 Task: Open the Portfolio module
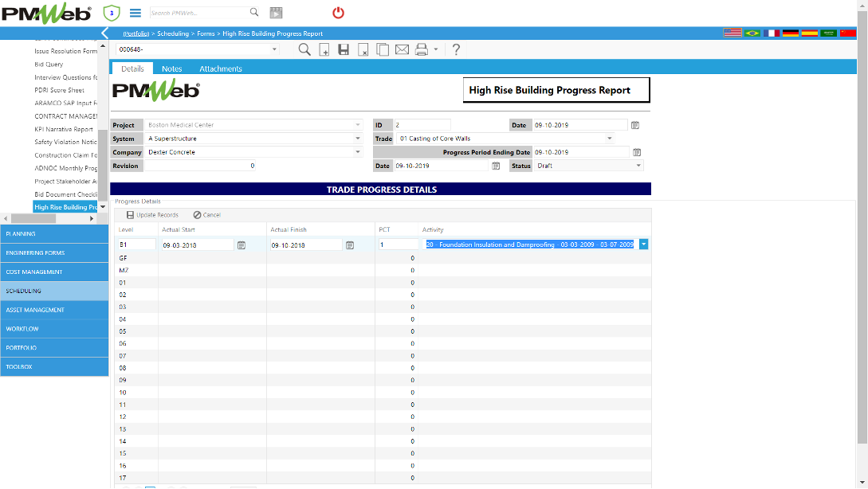(54, 348)
